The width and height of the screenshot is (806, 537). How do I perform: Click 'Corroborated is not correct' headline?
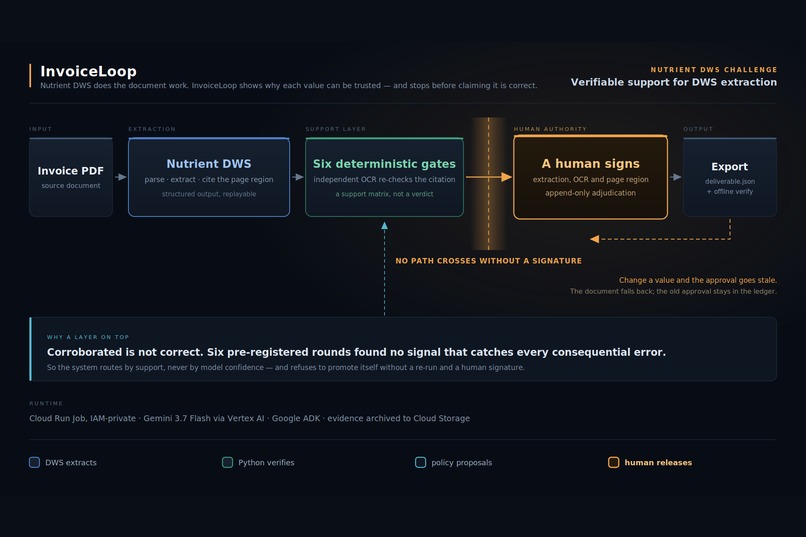[356, 352]
